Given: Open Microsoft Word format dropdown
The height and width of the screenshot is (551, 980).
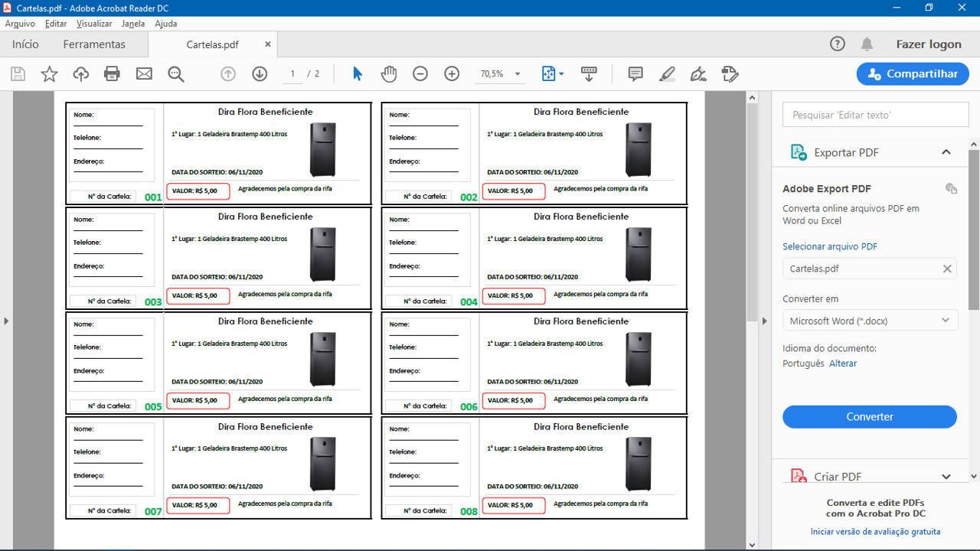Looking at the screenshot, I should point(870,321).
